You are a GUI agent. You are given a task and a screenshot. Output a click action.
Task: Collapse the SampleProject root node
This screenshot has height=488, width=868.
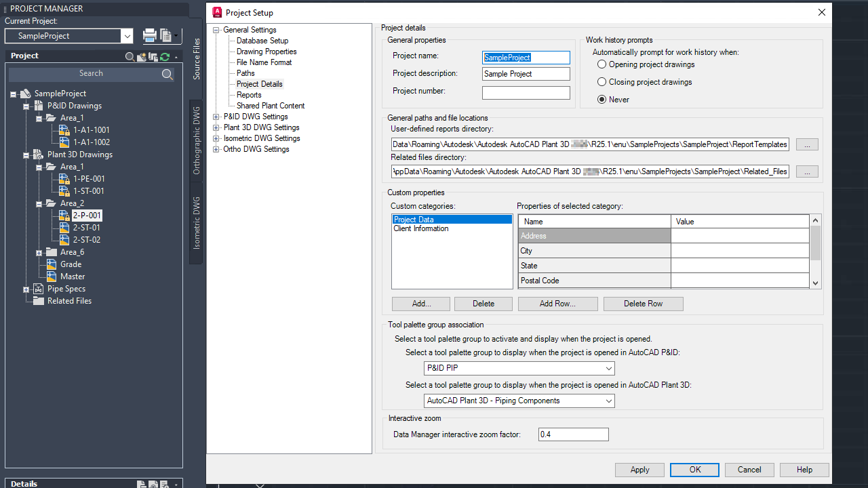click(14, 94)
